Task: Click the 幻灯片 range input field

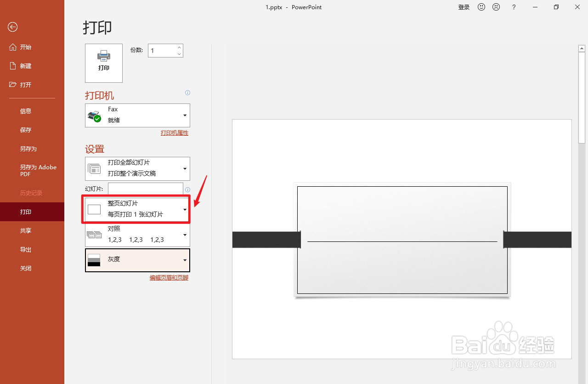Action: pos(145,189)
